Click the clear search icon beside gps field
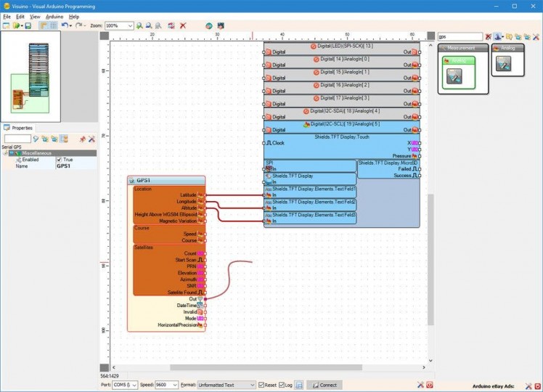Screen dimensions: 543x392 [488, 36]
